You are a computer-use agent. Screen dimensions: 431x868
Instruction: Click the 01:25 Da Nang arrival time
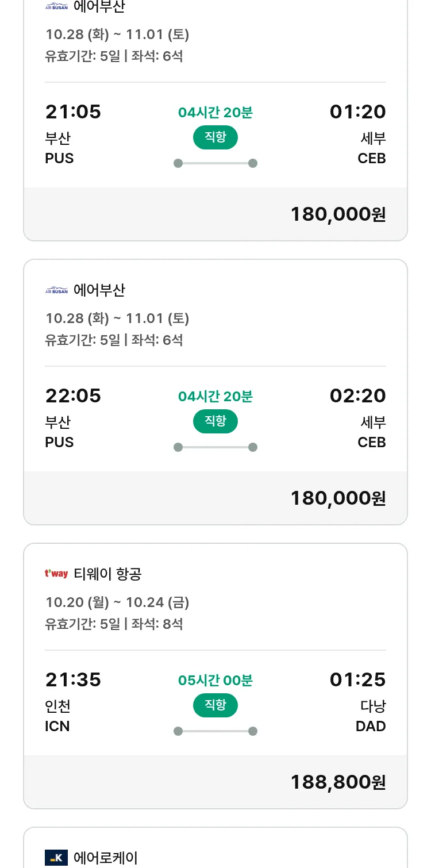(x=357, y=679)
